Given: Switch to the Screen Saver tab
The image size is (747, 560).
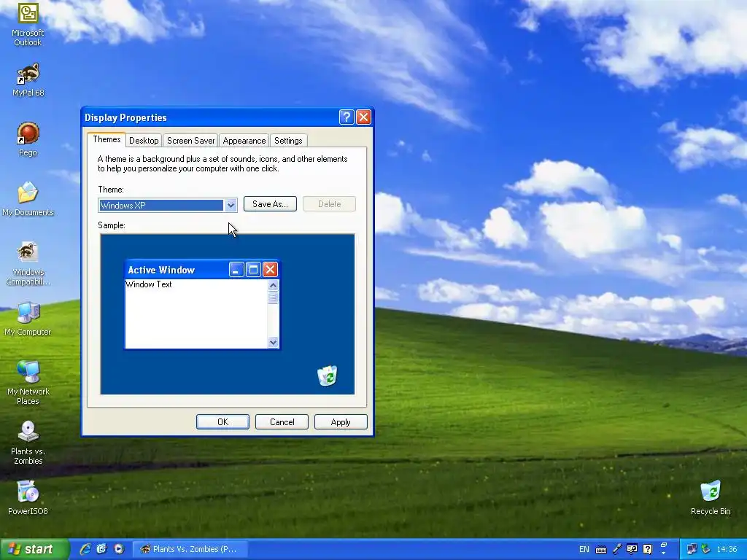Looking at the screenshot, I should pyautogui.click(x=190, y=141).
